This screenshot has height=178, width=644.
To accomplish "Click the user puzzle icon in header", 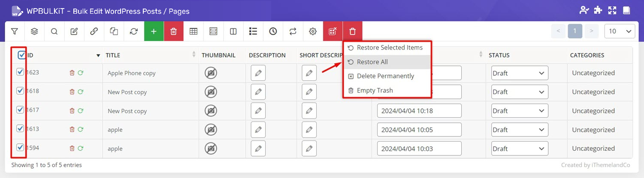I will pyautogui.click(x=584, y=11).
